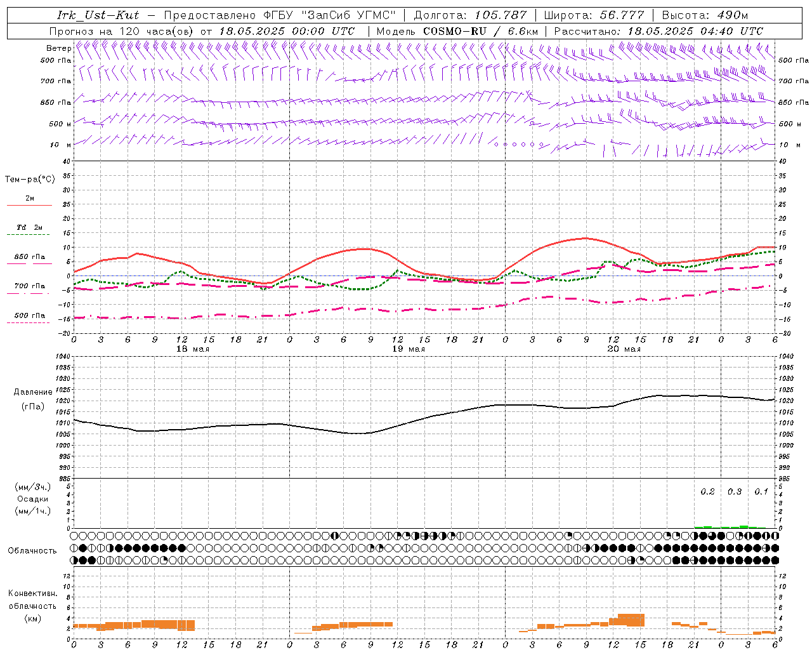The height and width of the screenshot is (650, 812).
Task: Click the '(мм/1ч.)' precipitation unit label
Action: pyautogui.click(x=33, y=511)
